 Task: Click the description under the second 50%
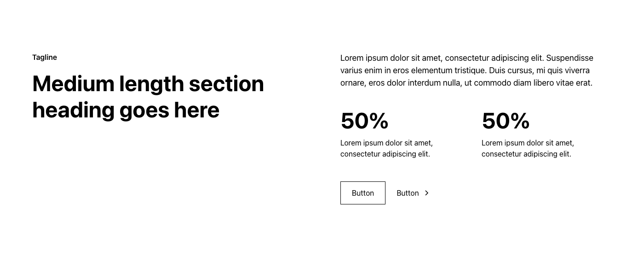(528, 148)
